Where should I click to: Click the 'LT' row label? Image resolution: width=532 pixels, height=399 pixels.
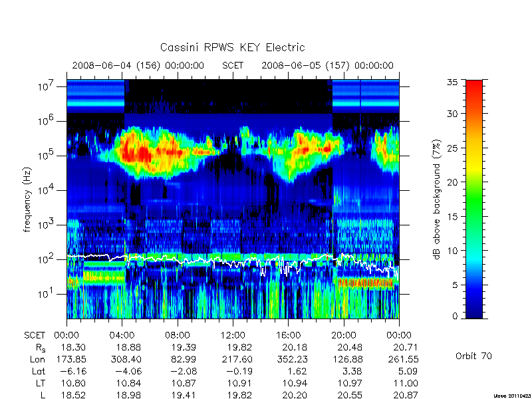41,384
